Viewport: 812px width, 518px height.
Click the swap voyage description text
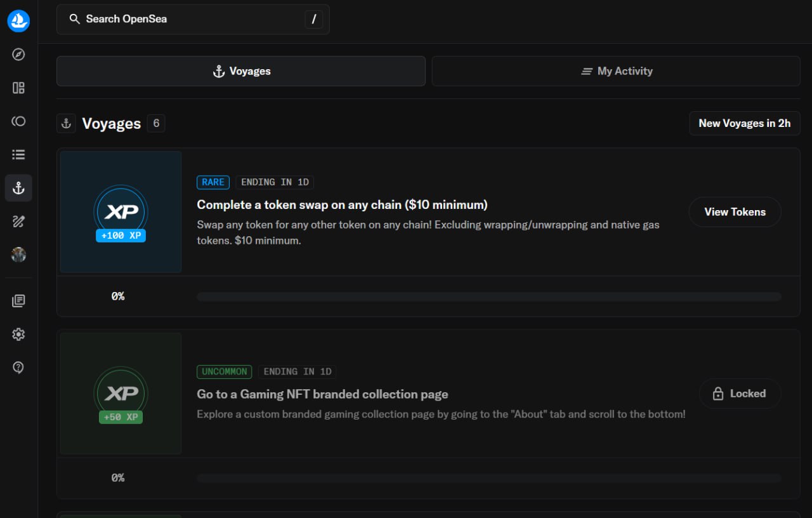pos(428,232)
